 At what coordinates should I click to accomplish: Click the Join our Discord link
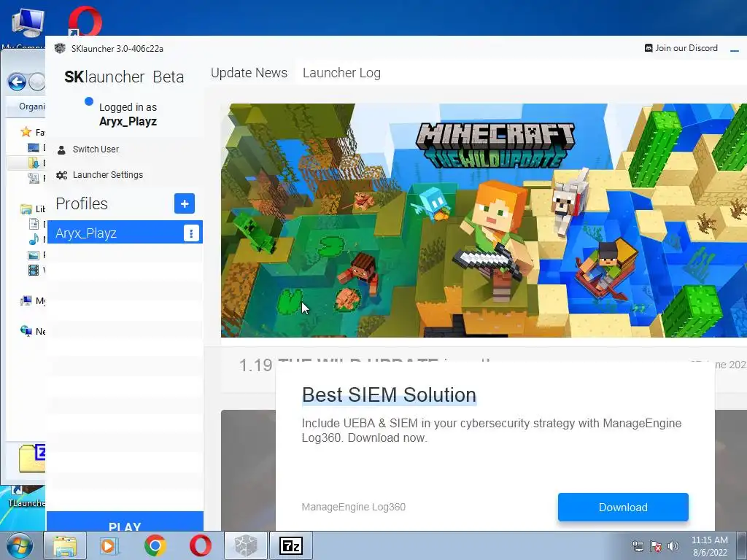681,48
